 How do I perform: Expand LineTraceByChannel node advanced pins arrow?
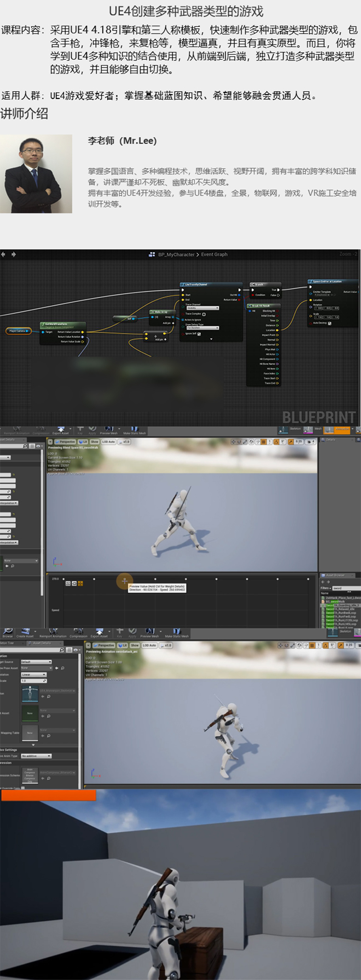211,339
